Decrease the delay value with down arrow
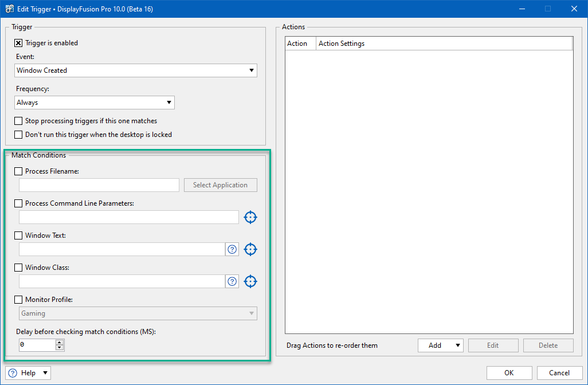588x385 pixels. [x=60, y=348]
